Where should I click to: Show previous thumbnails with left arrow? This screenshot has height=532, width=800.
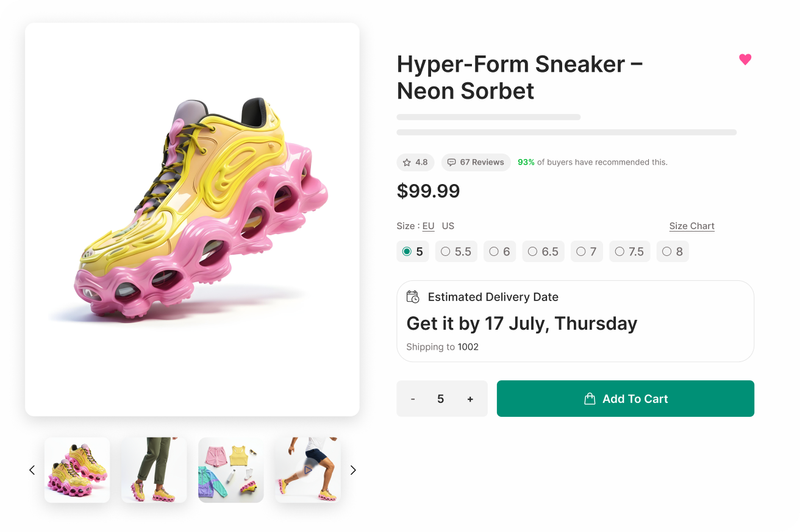[x=32, y=470]
